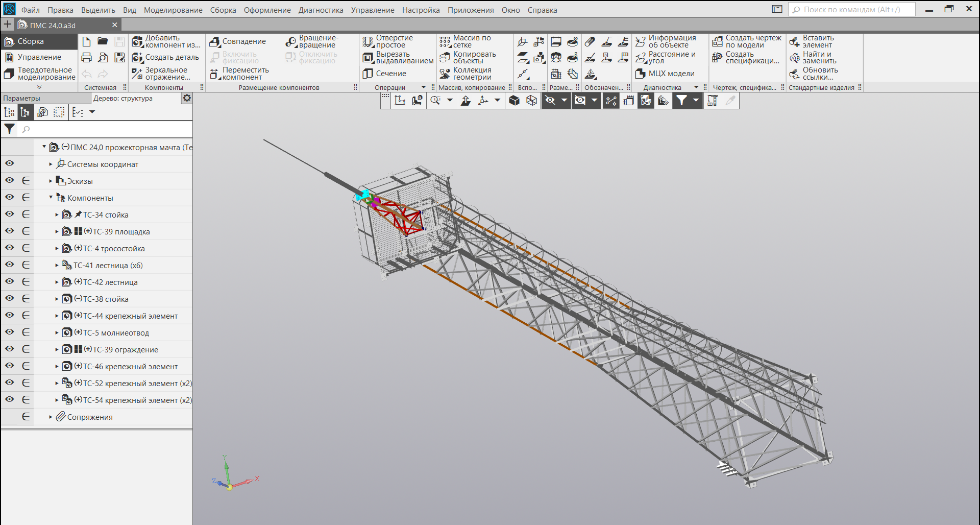Choose the Cut by extrusion operation
Image resolution: width=980 pixels, height=525 pixels.
click(398, 57)
